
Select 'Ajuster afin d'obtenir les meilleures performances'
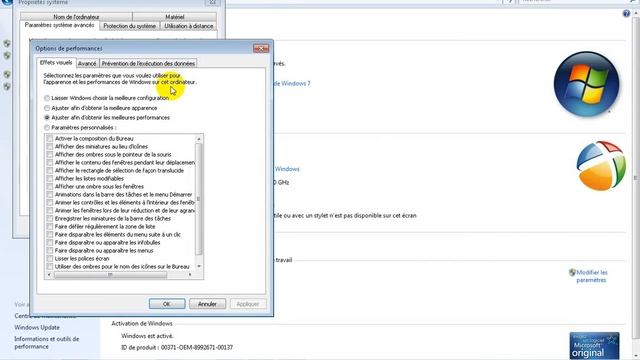(47, 118)
